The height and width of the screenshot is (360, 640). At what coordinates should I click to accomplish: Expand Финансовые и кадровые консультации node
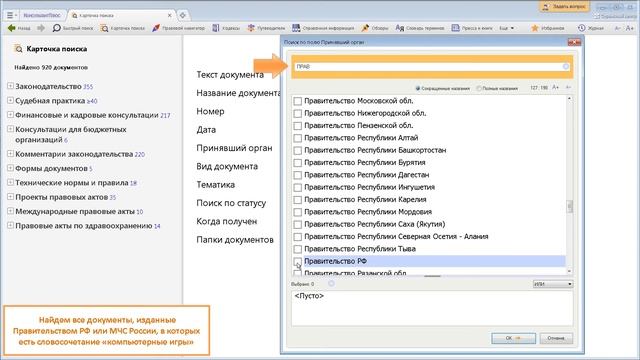tap(10, 115)
